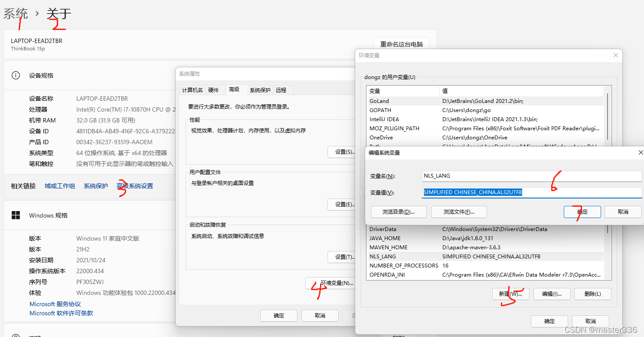Close the 环境变量 dialog

click(x=615, y=55)
